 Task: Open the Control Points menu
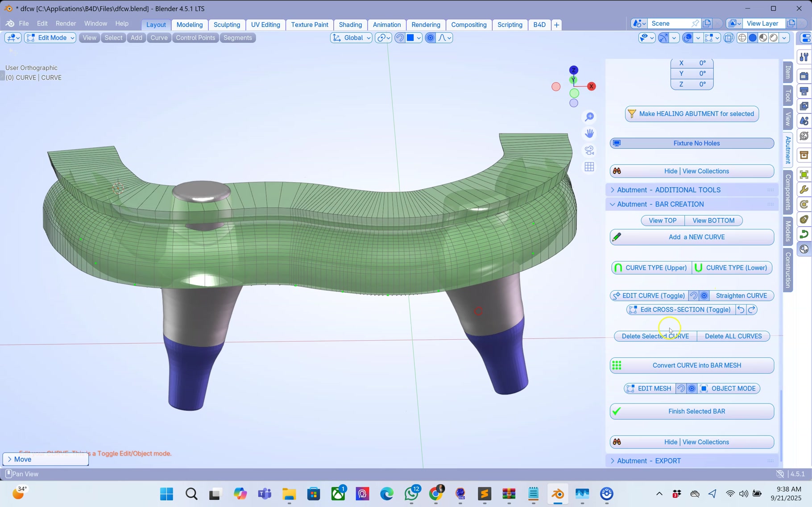pos(195,38)
